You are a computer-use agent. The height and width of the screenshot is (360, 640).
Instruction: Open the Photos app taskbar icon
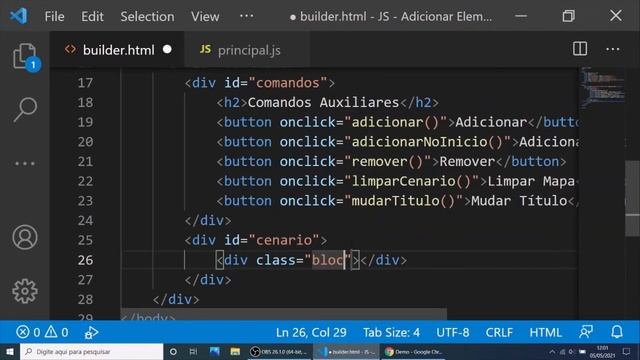click(214, 351)
